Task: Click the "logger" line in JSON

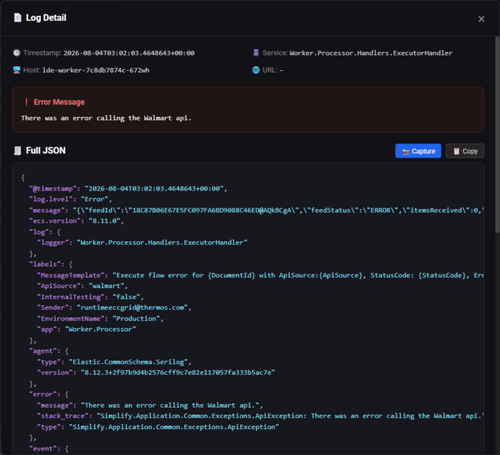Action: pos(142,243)
